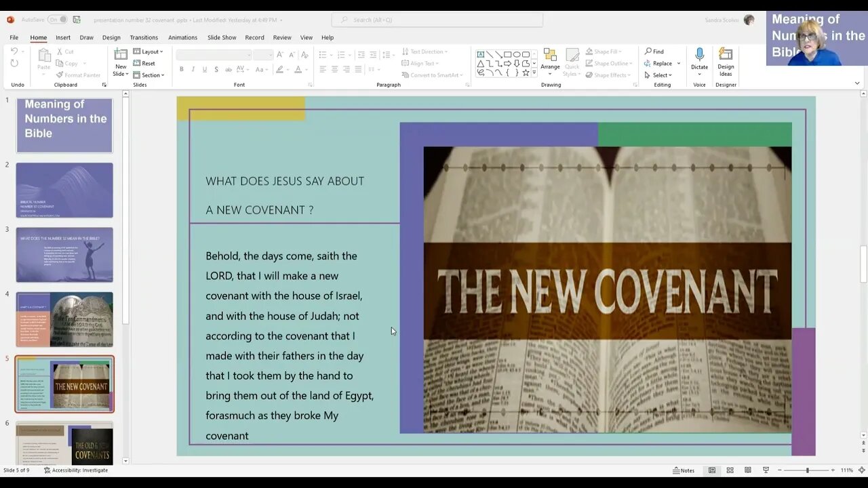Image resolution: width=868 pixels, height=488 pixels.
Task: Open the Section dropdown
Action: 149,75
